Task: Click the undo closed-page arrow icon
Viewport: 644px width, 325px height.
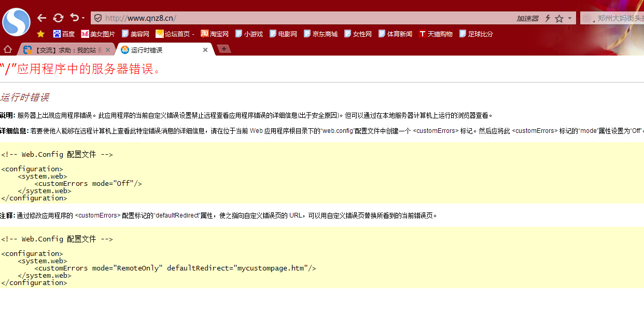Action: (x=74, y=18)
